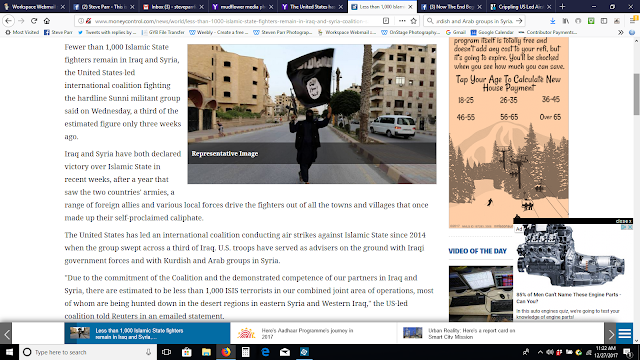Open the Steve Parr bookmark
Screen dimensions: 640x360
click(x=58, y=32)
